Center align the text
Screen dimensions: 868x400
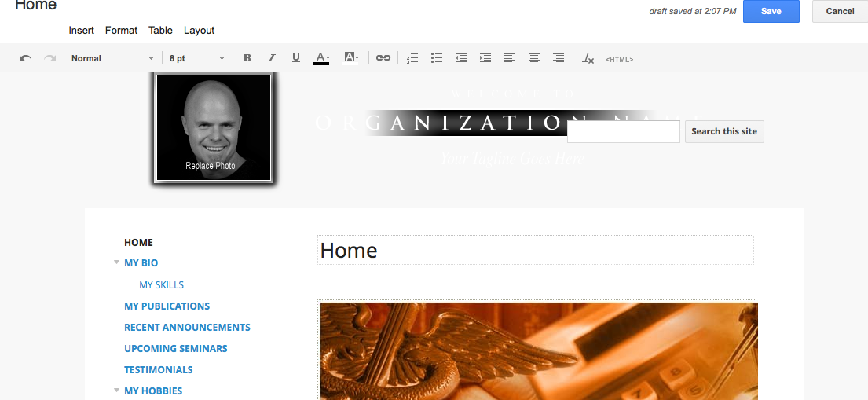pos(534,58)
